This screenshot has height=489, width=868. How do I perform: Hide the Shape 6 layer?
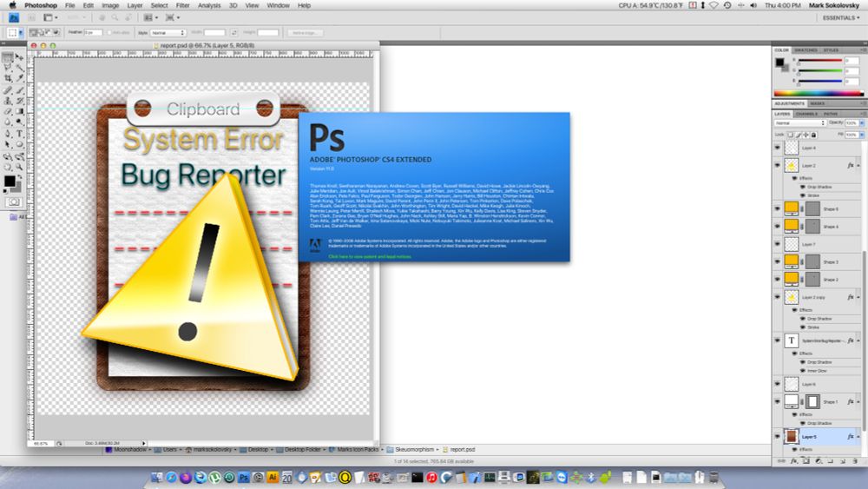[x=777, y=208]
